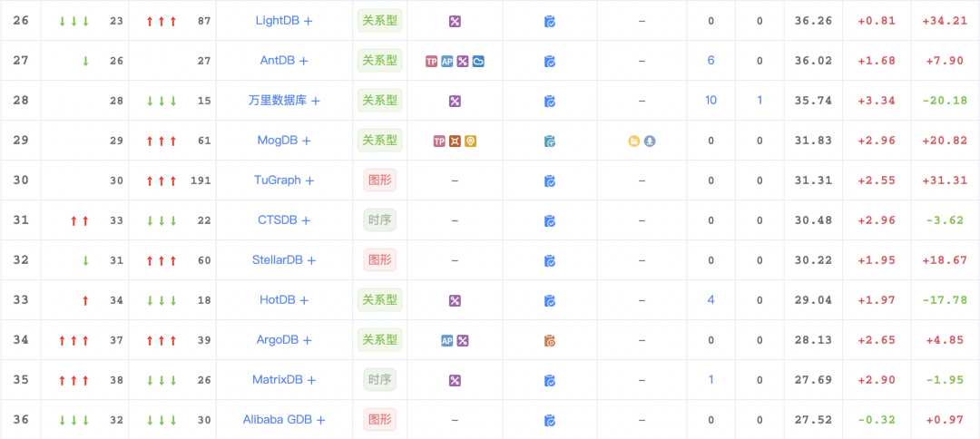
Task: Click the rank number 191 in TuGraph row
Action: click(201, 180)
